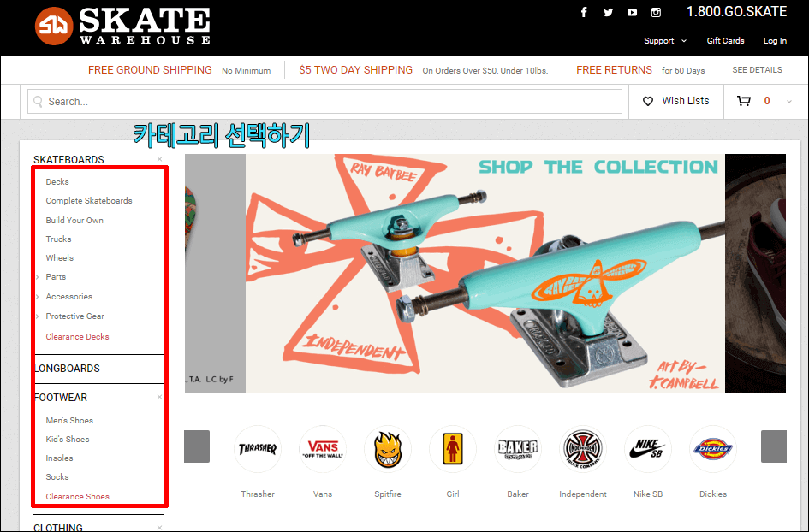Expand the Accessories subcategory arrow

click(x=38, y=297)
